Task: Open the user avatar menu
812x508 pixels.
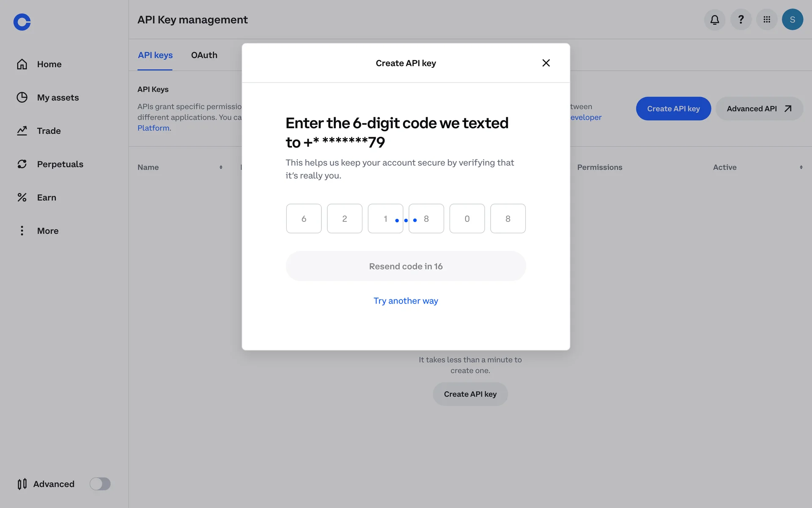Action: coord(792,19)
